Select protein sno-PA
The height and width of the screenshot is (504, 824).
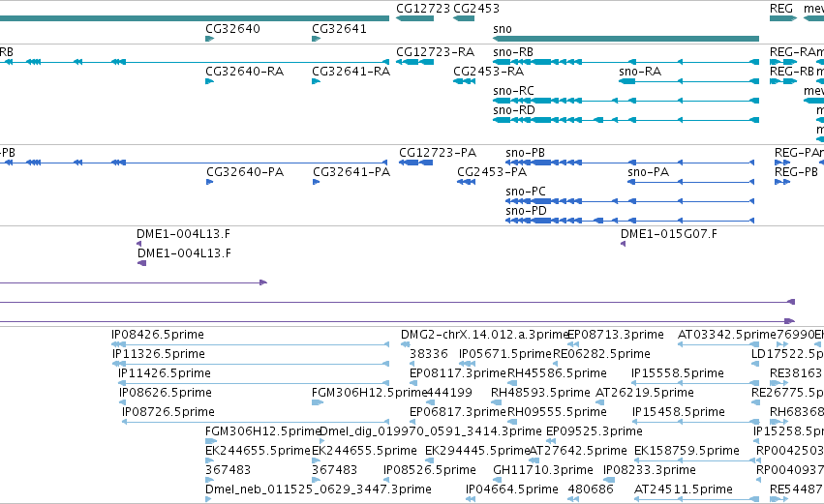648,172
